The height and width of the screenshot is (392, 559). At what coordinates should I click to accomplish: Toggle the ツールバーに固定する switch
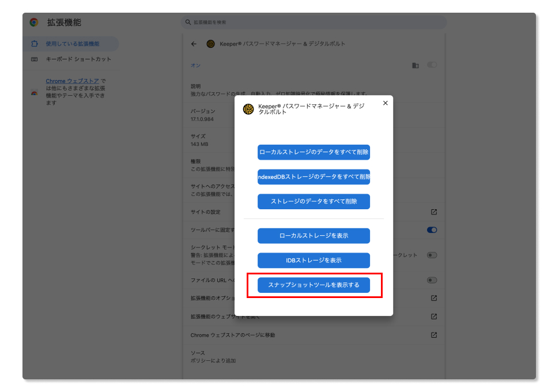point(432,230)
